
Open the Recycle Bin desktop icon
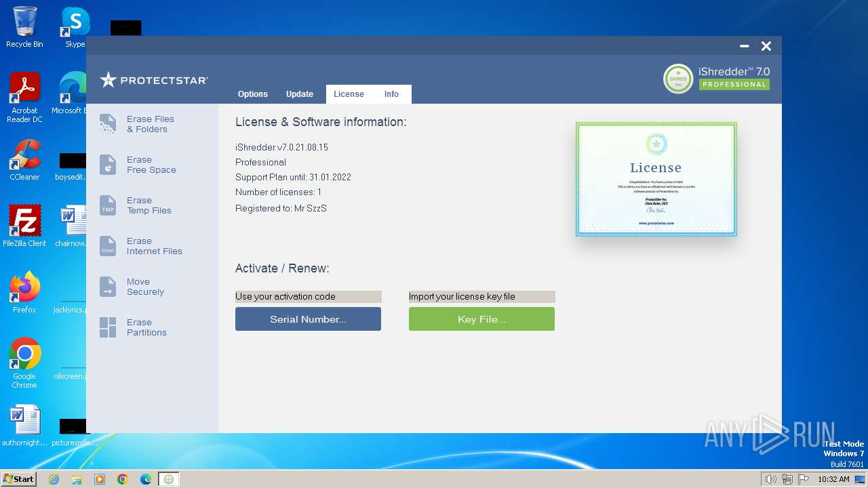(x=24, y=27)
